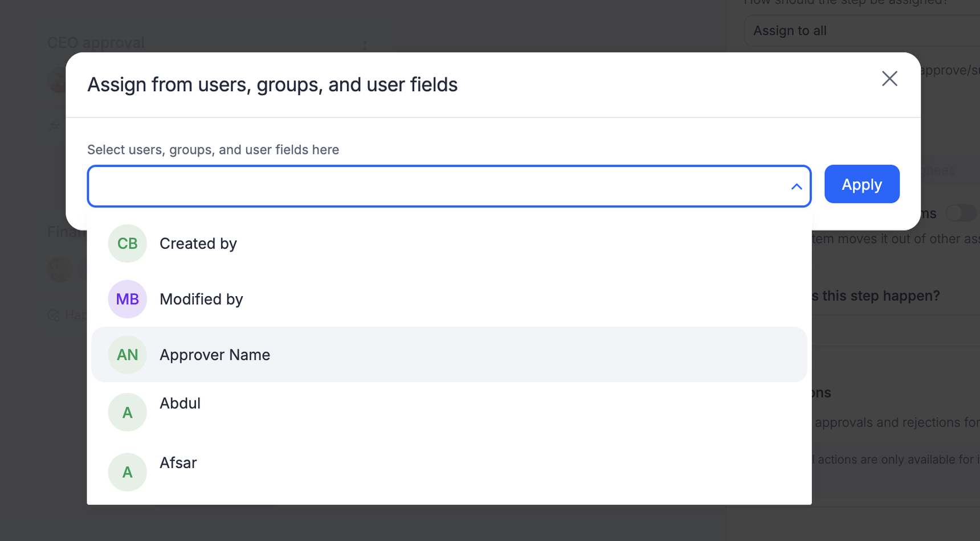Click the "Select users, groups" field label
Image resolution: width=980 pixels, height=541 pixels.
coord(213,150)
